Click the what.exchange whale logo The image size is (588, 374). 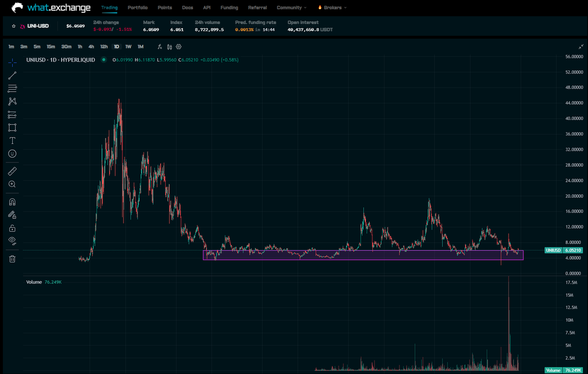(x=17, y=8)
